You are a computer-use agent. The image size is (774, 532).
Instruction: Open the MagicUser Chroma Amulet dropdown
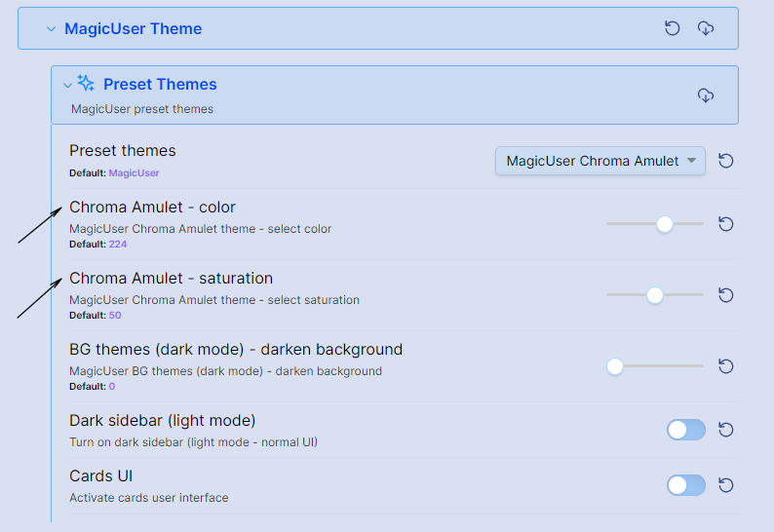click(x=600, y=161)
